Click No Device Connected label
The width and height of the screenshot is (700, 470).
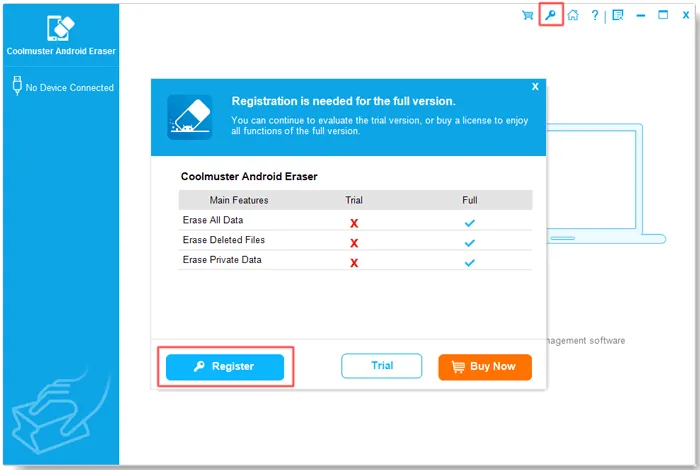point(70,88)
